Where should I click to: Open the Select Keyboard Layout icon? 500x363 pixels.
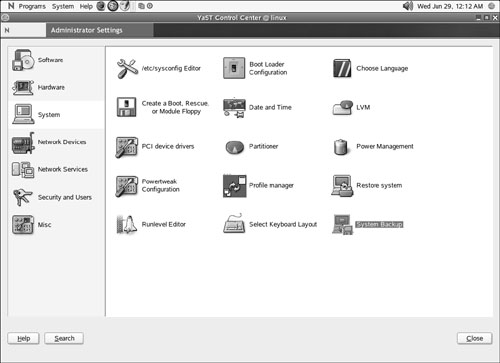click(234, 223)
